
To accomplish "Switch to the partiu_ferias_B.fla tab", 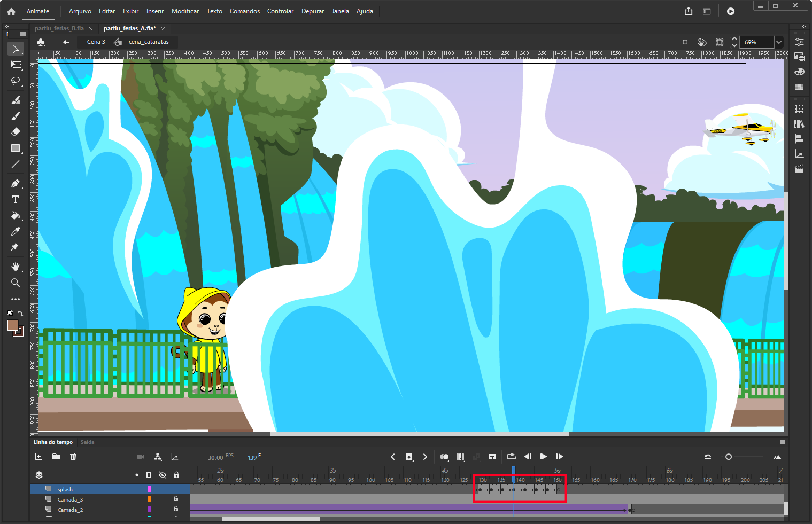I will point(59,28).
